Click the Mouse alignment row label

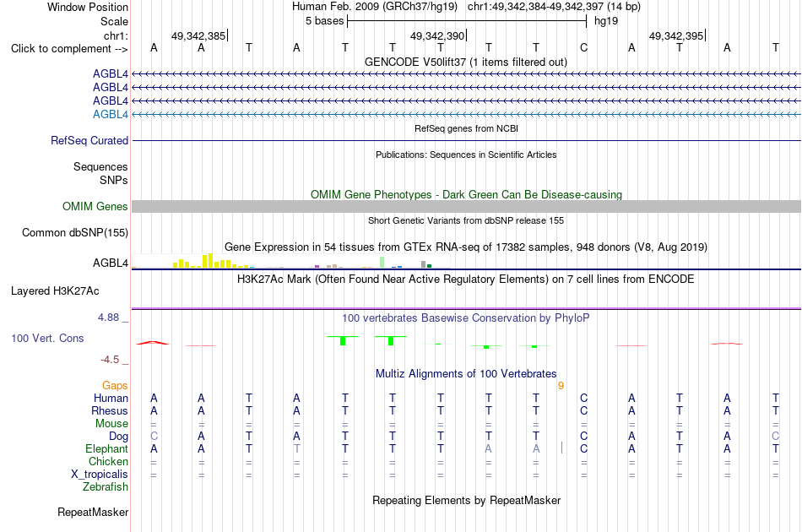click(x=111, y=424)
